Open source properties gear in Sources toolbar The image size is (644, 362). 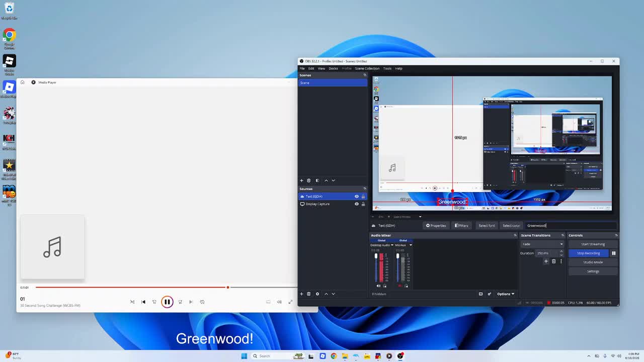point(317,294)
